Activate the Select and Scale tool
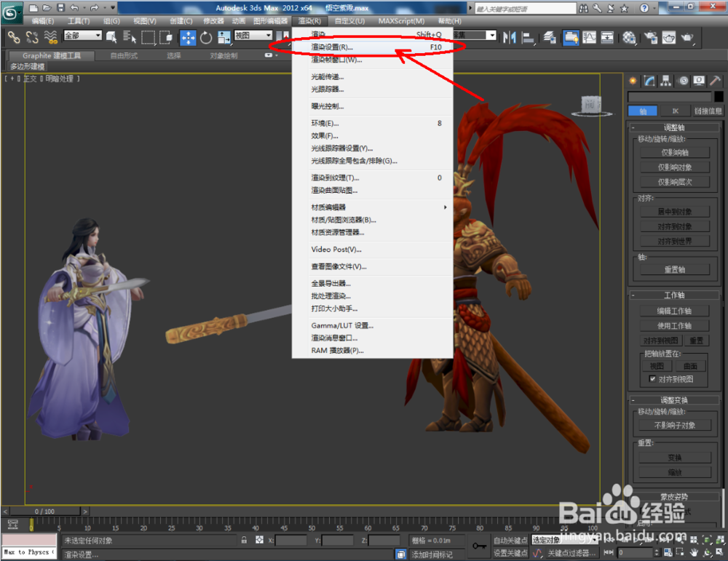Viewport: 728px width, 561px height. pyautogui.click(x=223, y=38)
